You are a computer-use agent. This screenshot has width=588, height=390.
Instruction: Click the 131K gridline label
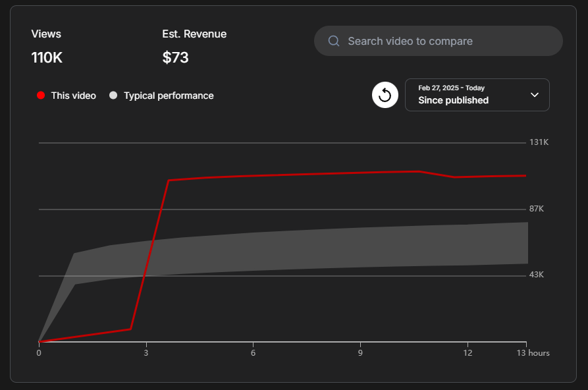point(539,142)
